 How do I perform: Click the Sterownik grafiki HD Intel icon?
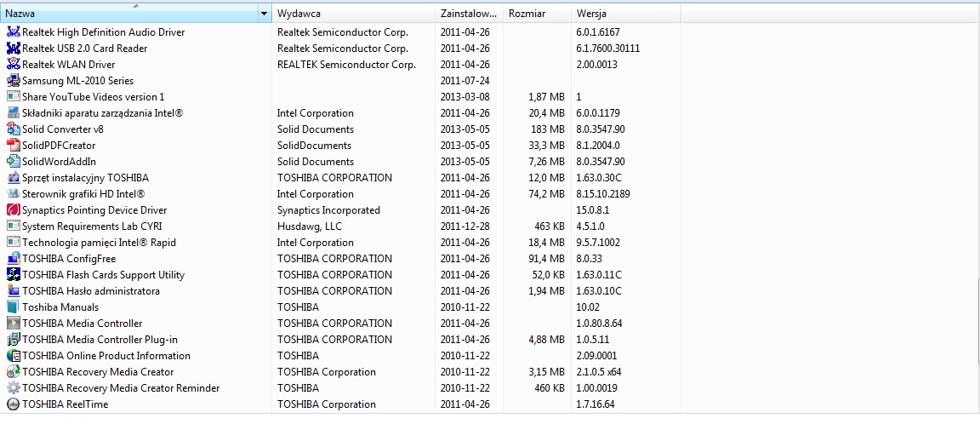point(13,194)
